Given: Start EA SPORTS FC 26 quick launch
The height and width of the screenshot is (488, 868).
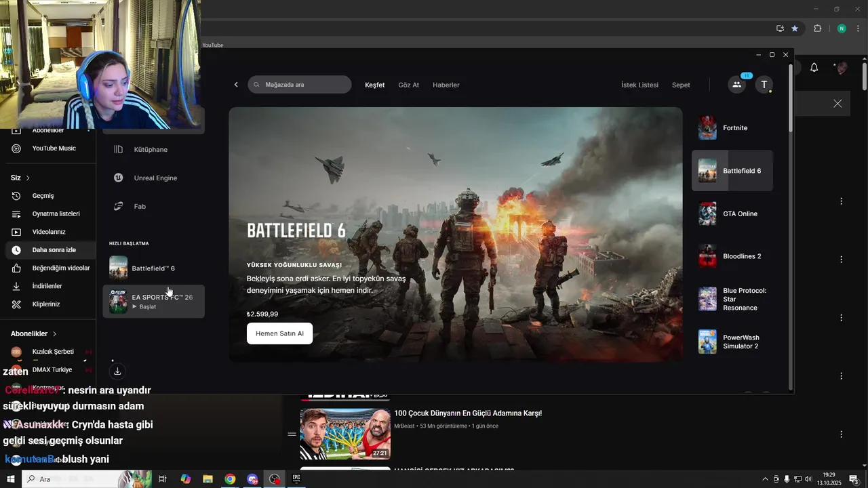Looking at the screenshot, I should tap(153, 302).
